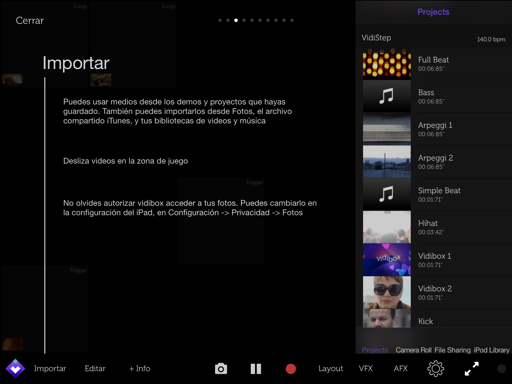This screenshot has width=512, height=384.
Task: Select the Full Beat thumbnail
Action: [387, 63]
